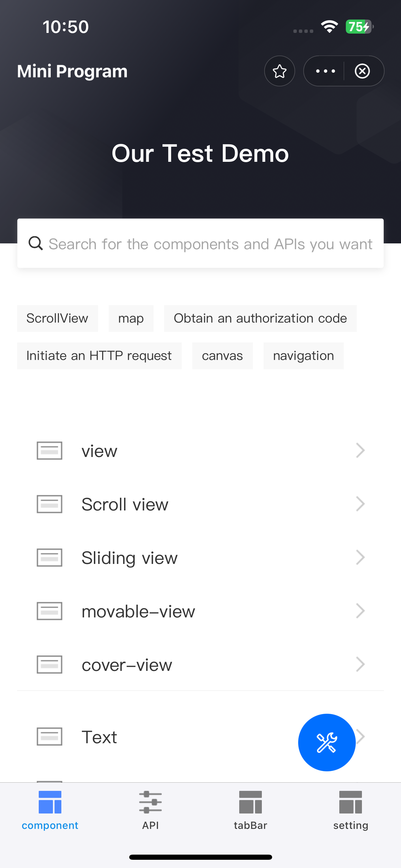Select the ScrollView quick tag
The height and width of the screenshot is (868, 401).
pos(58,318)
